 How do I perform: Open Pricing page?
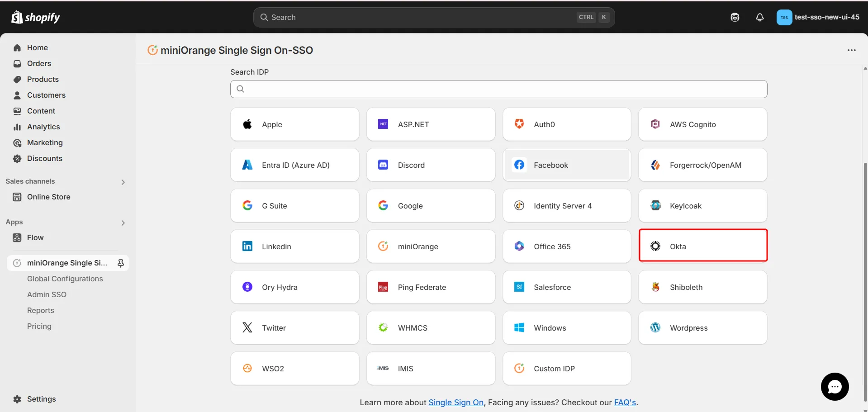(39, 326)
